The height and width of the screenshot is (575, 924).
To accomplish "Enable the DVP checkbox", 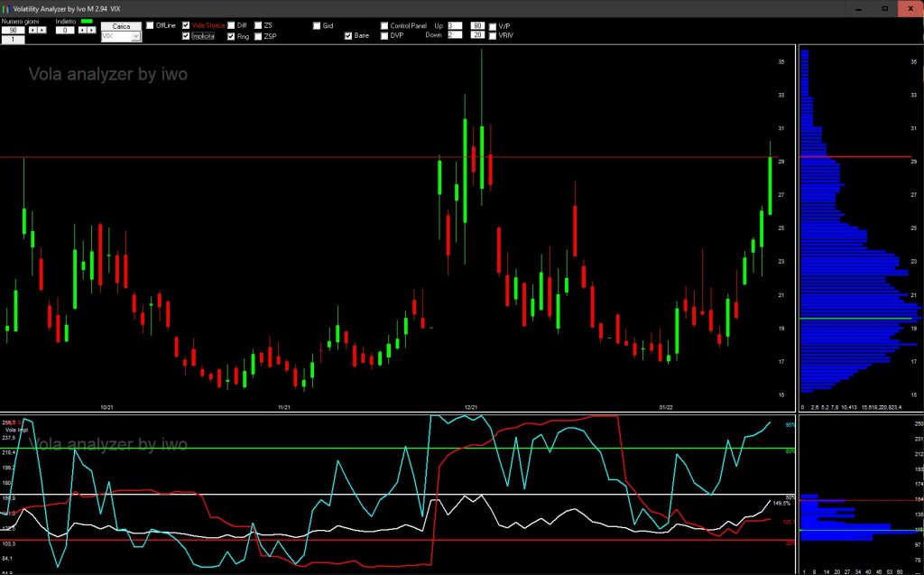I will coord(384,36).
